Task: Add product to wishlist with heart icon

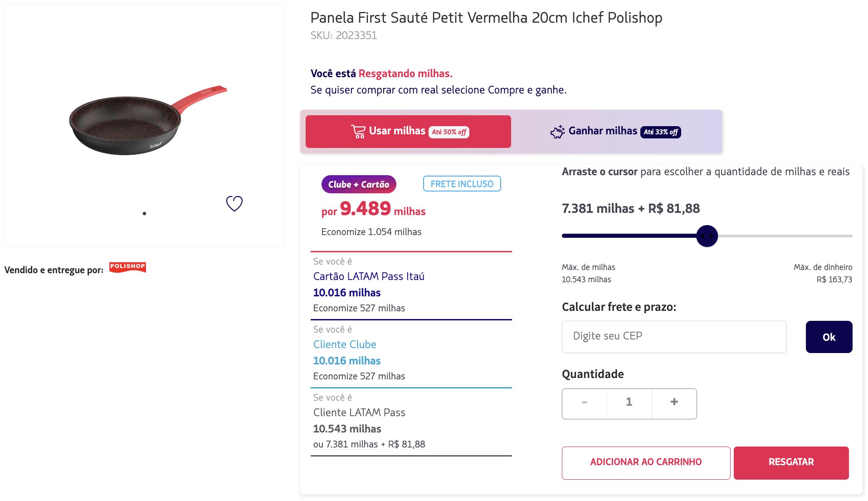Action: pos(234,203)
